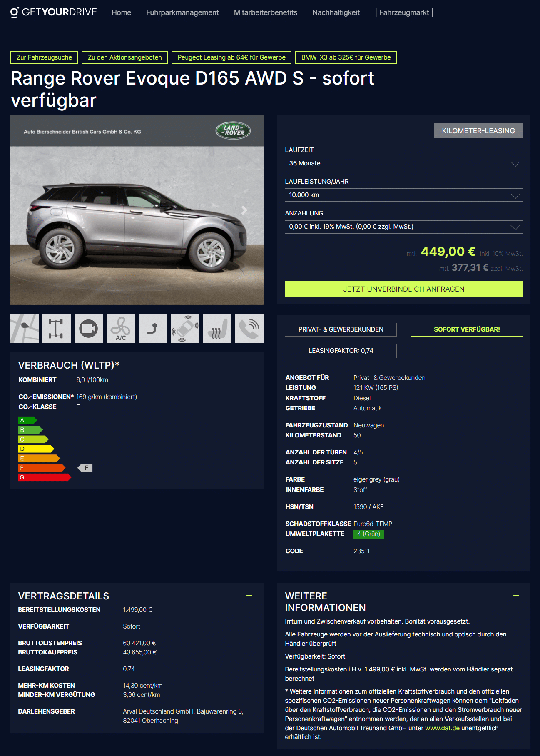The image size is (540, 756).
Task: Go to Home menu item
Action: pos(121,12)
